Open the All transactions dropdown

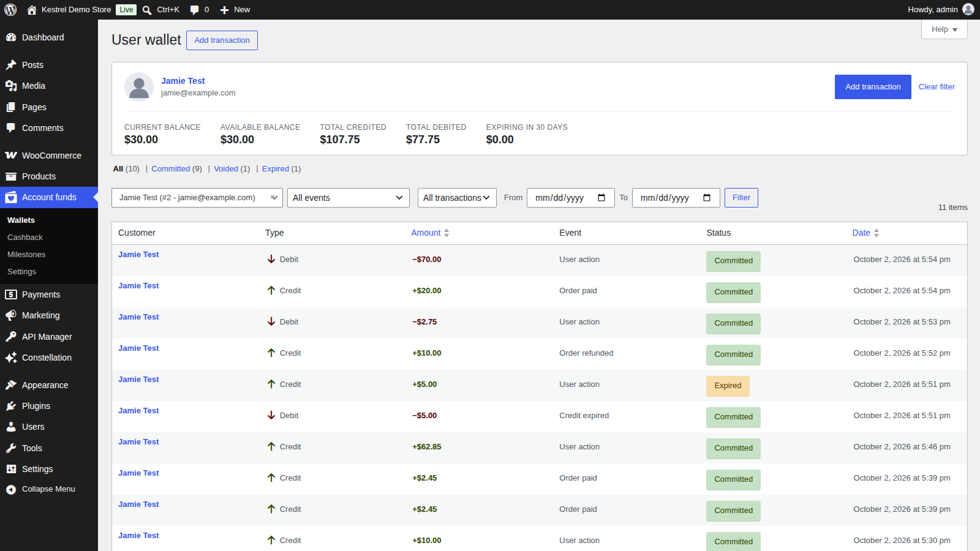(457, 198)
